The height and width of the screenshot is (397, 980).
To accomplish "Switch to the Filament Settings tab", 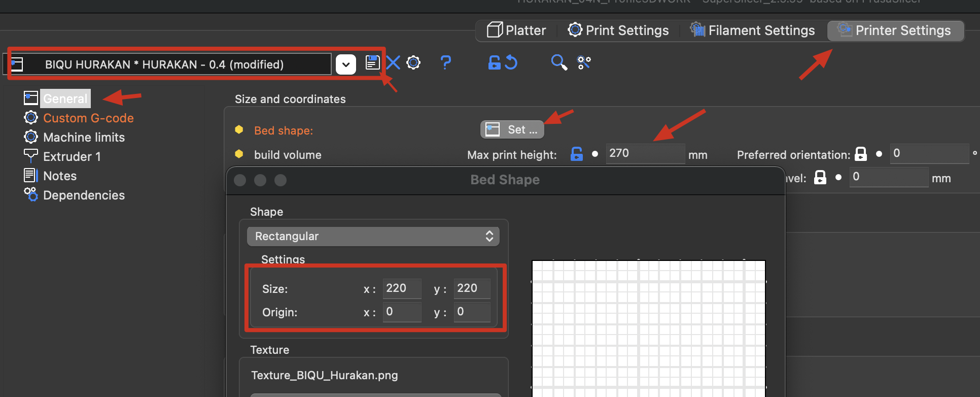I will click(x=753, y=30).
